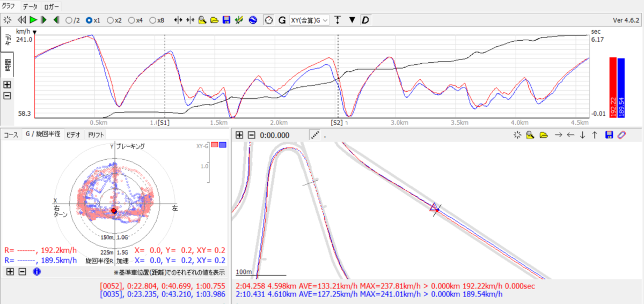Click the yellow open folder icon in top toolbar
644x304 pixels.
215,20
